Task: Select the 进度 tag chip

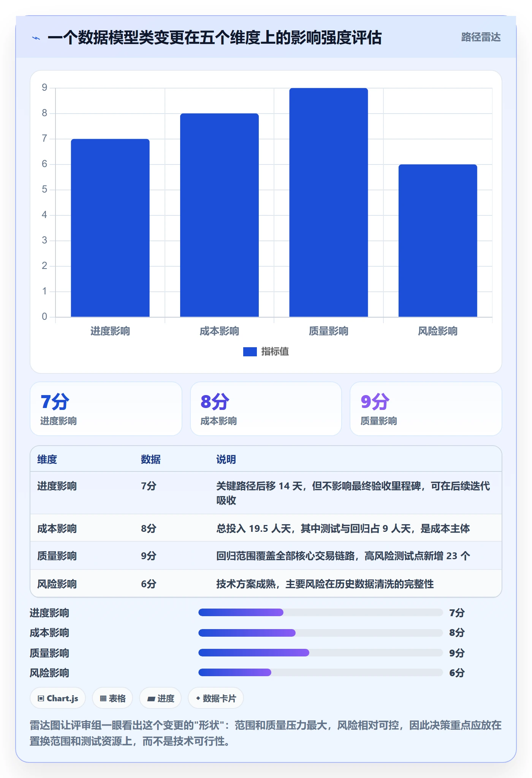Action: pos(160,698)
